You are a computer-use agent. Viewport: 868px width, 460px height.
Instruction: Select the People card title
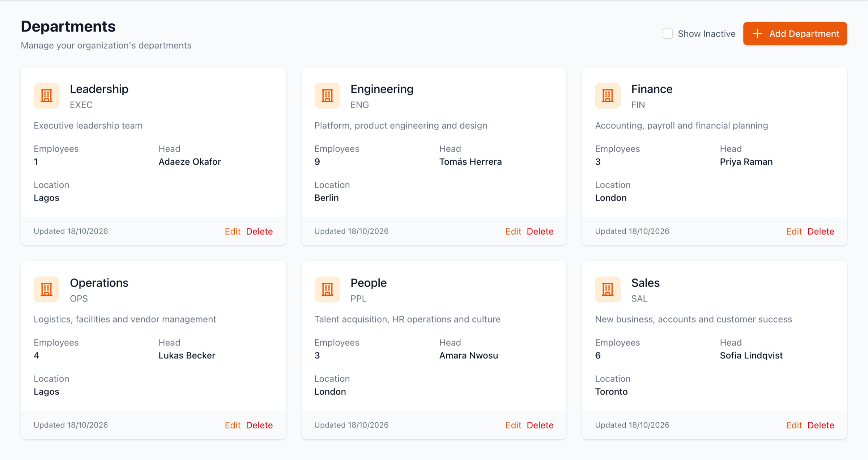pyautogui.click(x=369, y=283)
